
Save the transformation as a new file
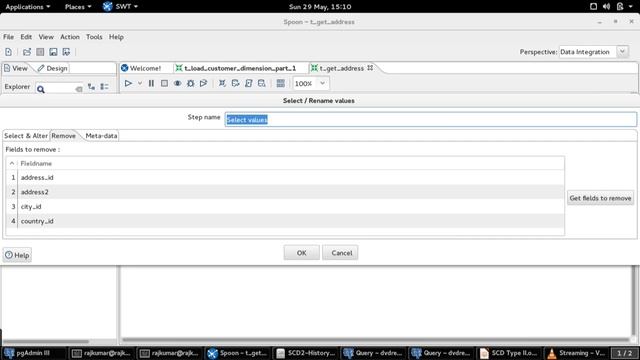(x=66, y=52)
